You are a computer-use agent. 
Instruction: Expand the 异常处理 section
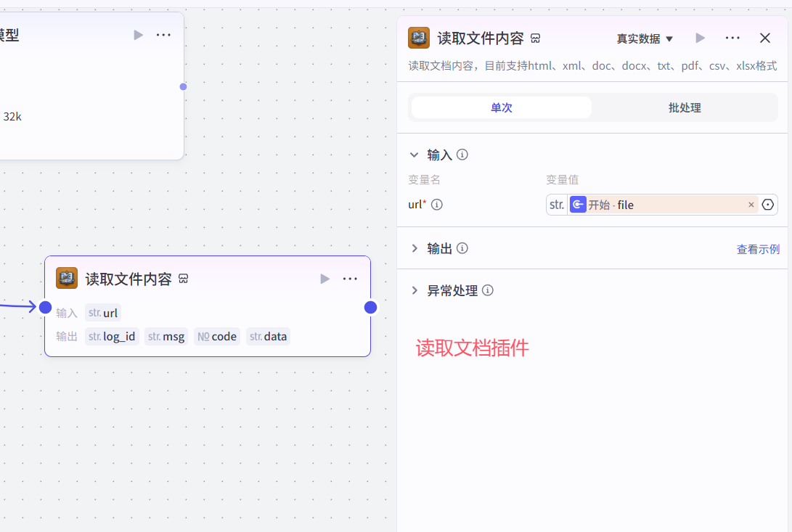(415, 290)
